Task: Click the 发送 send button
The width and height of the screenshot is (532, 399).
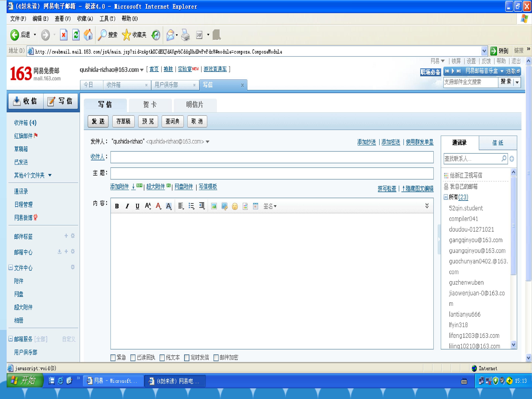Action: click(x=98, y=121)
